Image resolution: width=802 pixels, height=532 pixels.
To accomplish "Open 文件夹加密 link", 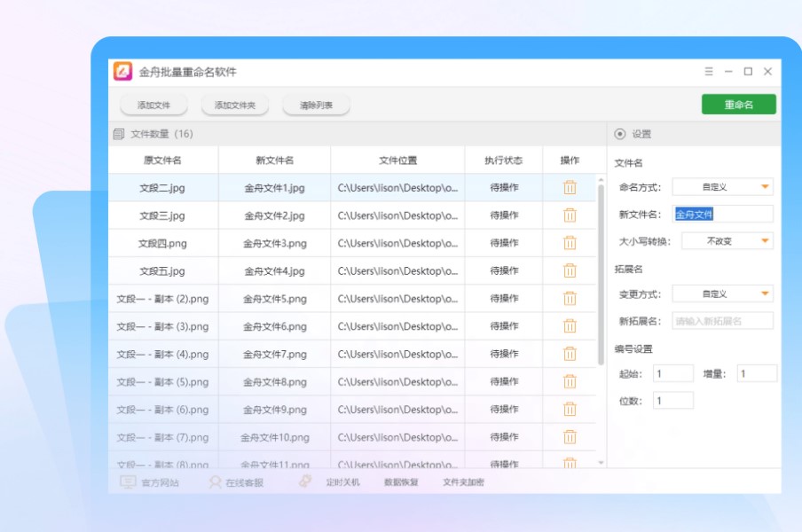I will [x=463, y=482].
